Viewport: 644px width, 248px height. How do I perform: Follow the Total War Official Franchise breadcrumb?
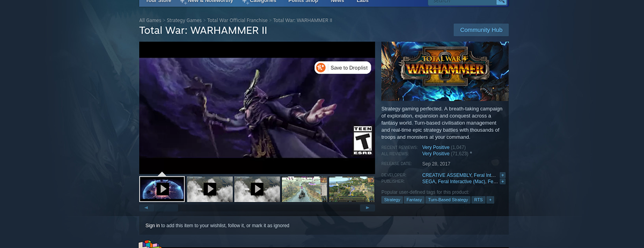[x=237, y=20]
